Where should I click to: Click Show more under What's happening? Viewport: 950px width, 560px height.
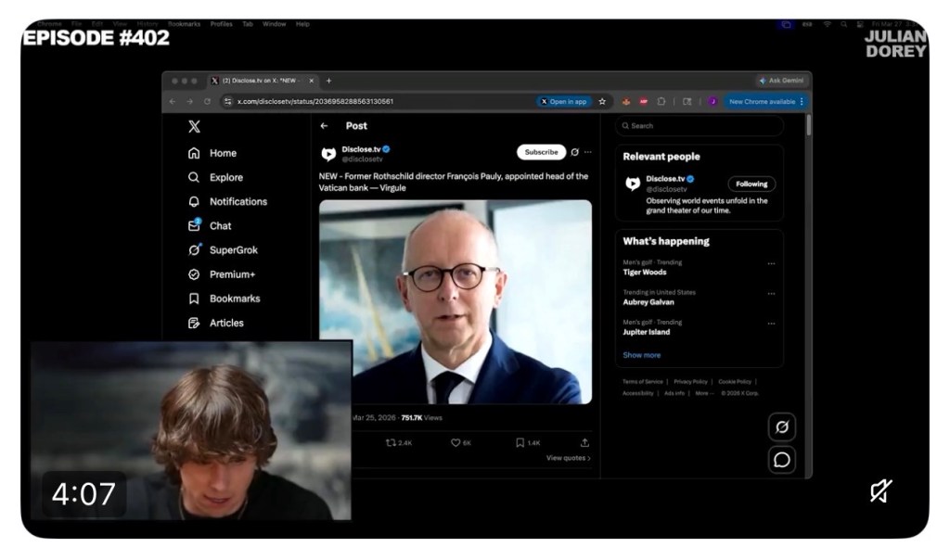pyautogui.click(x=642, y=355)
